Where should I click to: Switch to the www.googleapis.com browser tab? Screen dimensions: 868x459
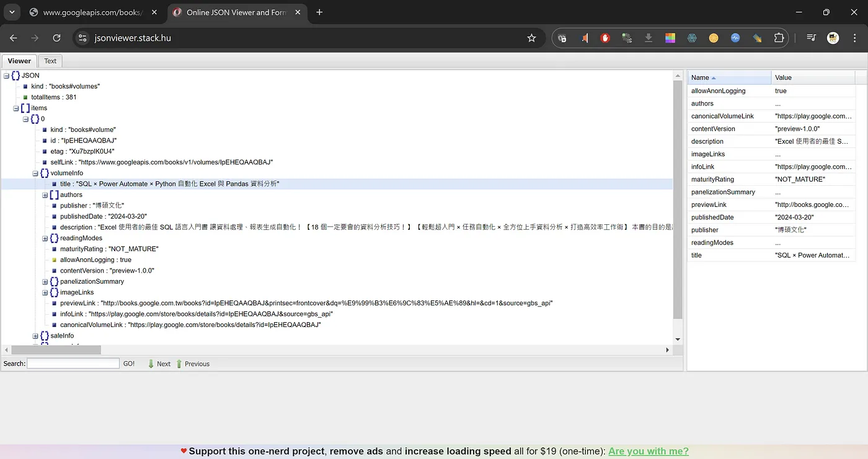coord(93,12)
